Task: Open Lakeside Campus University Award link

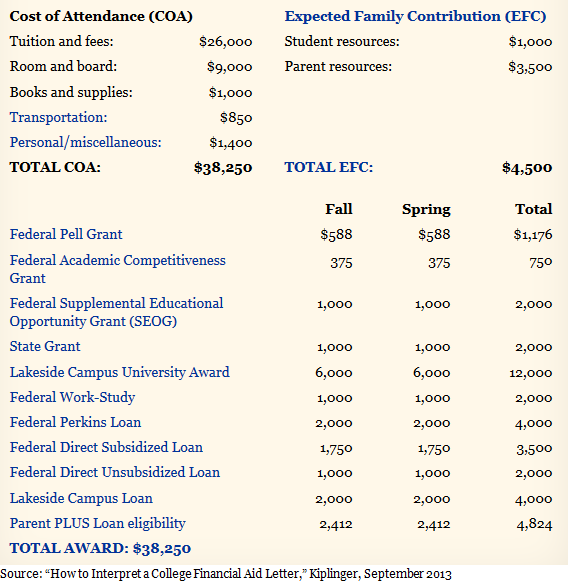Action: tap(120, 372)
